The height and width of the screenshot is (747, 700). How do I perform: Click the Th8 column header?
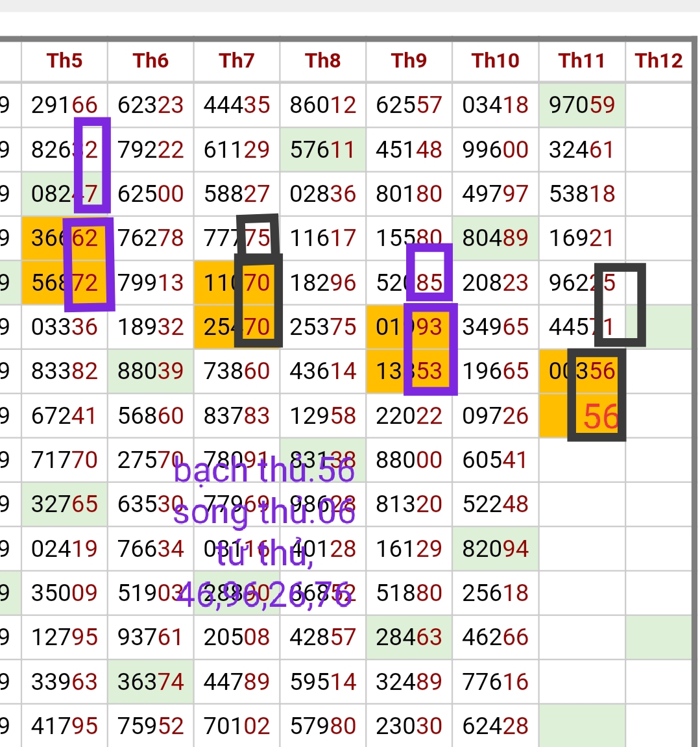point(323,61)
